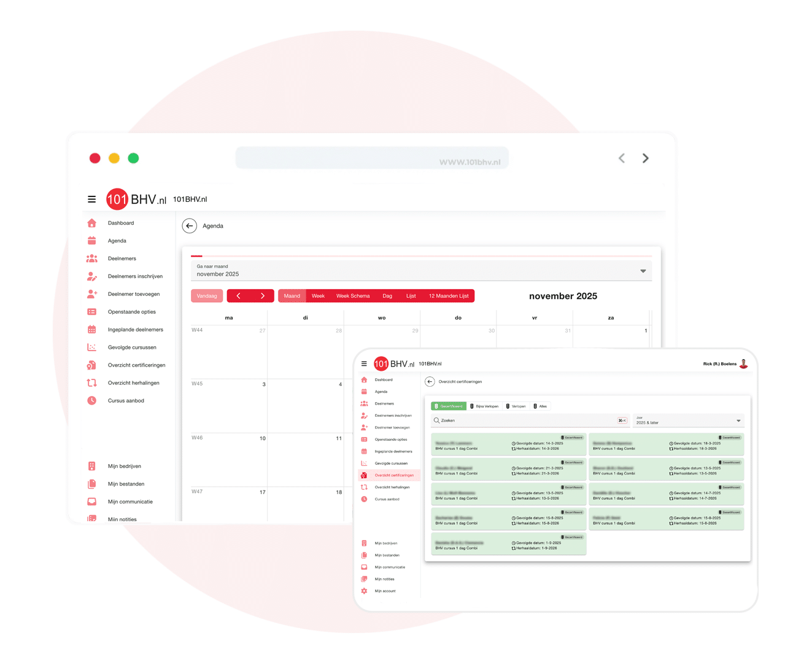This screenshot has height=663, width=812.
Task: Select the 12 Maanden Lijst view
Action: (448, 296)
